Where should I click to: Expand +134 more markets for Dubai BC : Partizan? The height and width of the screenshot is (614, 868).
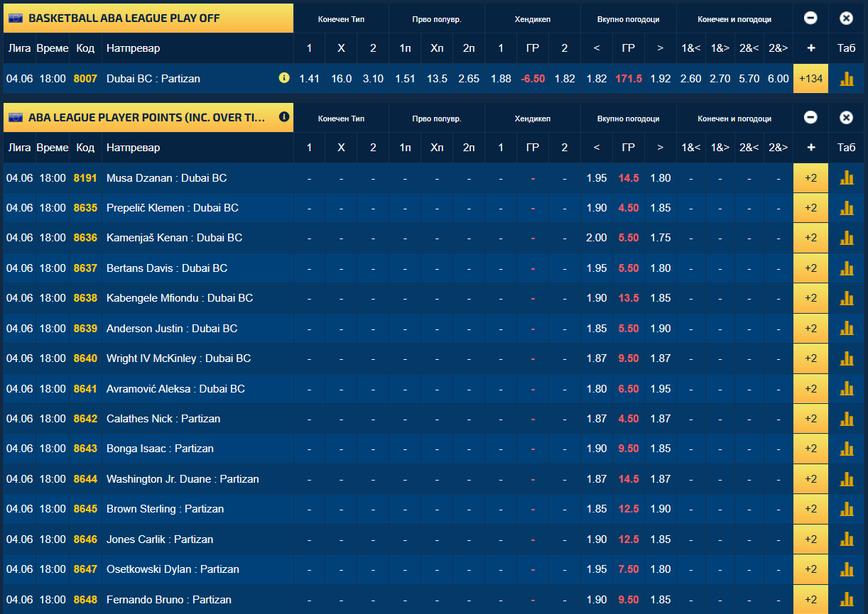coord(810,79)
